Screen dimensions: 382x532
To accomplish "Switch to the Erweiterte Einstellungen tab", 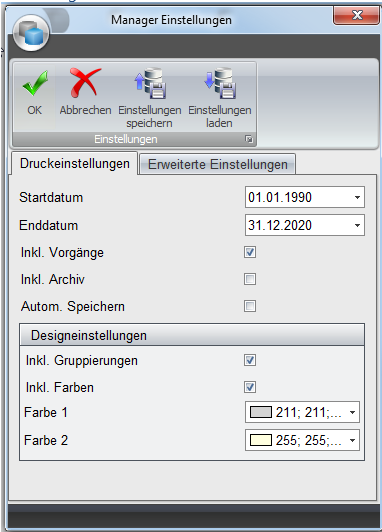I will click(x=217, y=165).
